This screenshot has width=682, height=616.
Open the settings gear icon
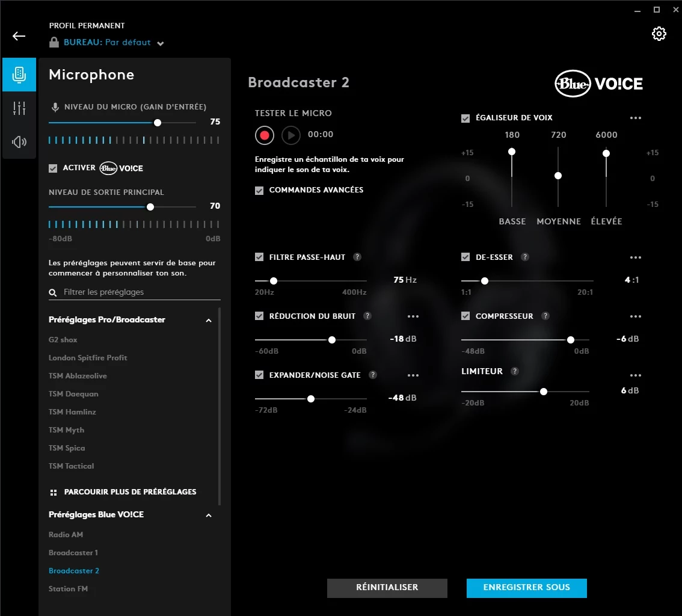click(659, 34)
